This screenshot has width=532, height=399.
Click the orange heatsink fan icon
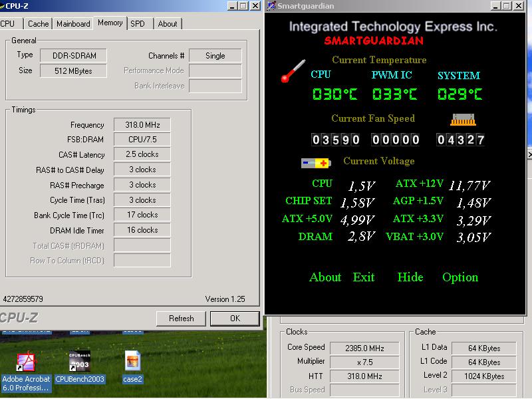[x=463, y=120]
